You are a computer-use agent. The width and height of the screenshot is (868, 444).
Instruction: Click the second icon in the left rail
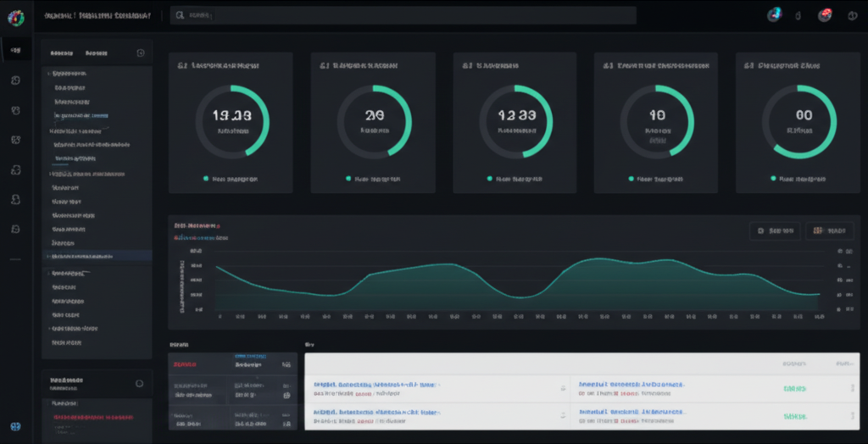[x=16, y=80]
